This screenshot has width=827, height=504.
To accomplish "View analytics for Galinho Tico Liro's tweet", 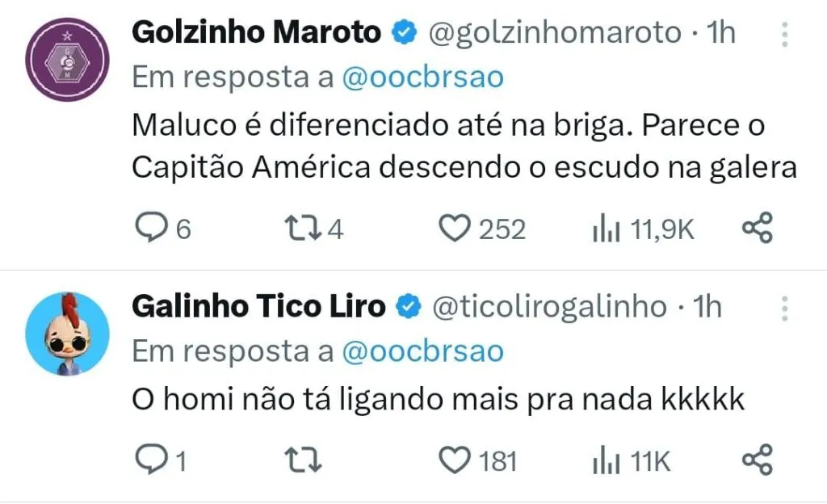I will (606, 460).
